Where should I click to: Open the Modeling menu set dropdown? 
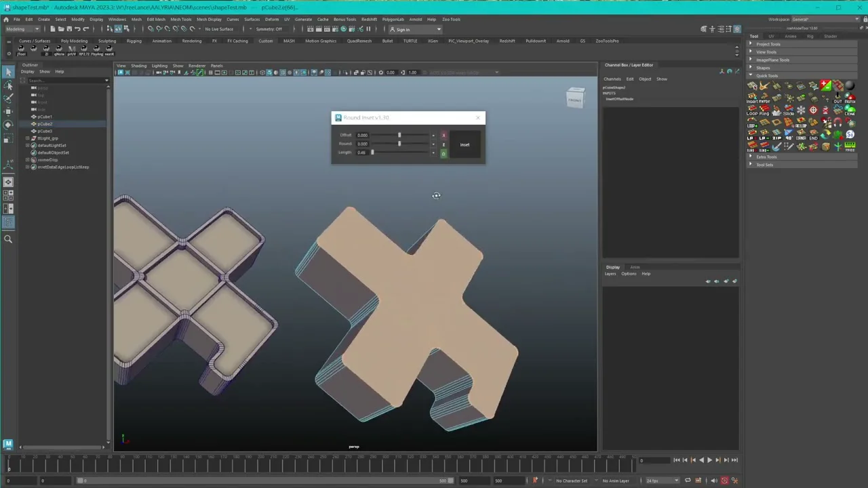(22, 29)
